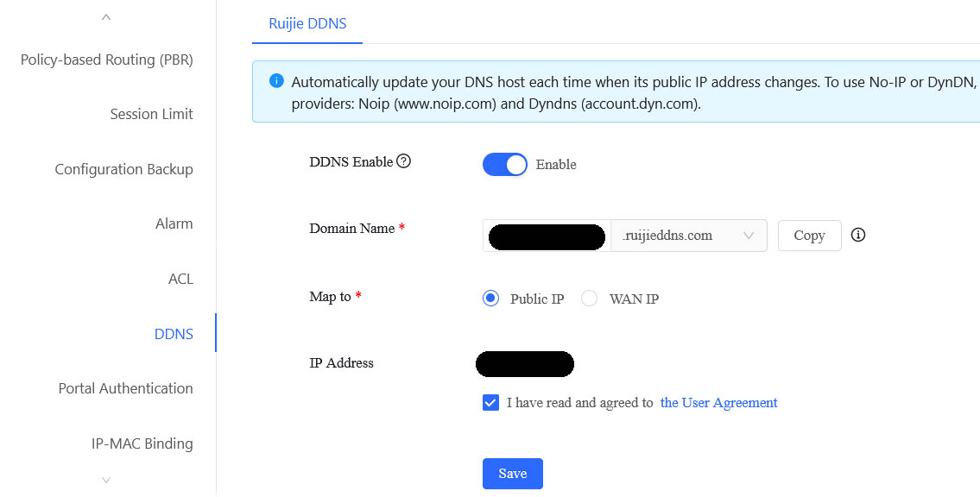Click the DDNS Enable help question icon

(x=404, y=161)
